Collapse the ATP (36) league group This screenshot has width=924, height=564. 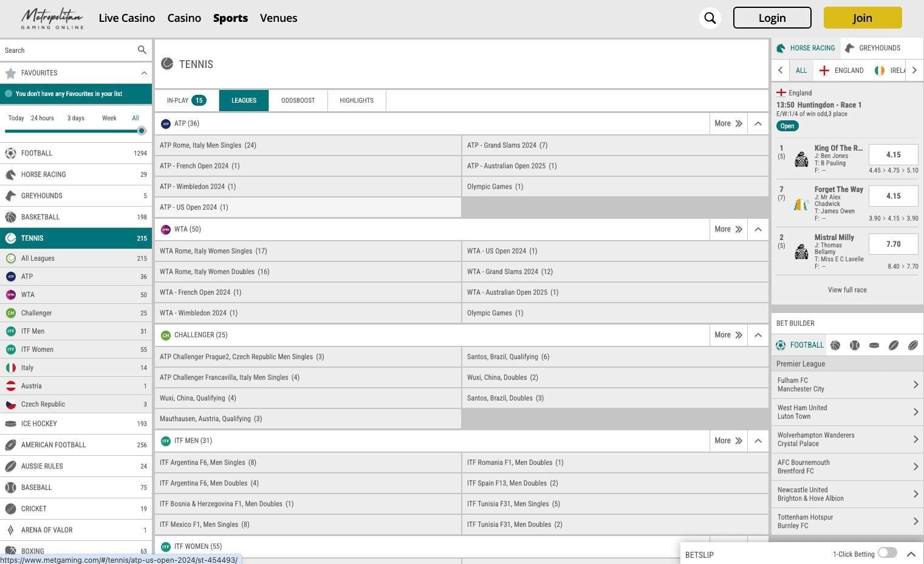pyautogui.click(x=758, y=123)
